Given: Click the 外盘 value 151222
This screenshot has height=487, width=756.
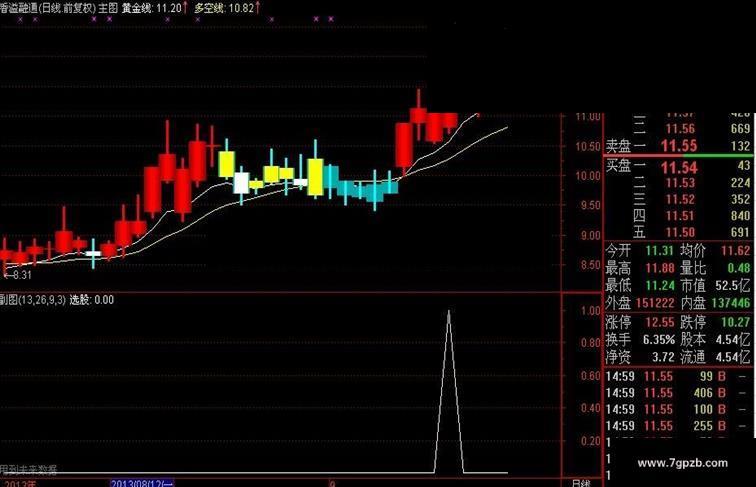Looking at the screenshot, I should [x=655, y=303].
